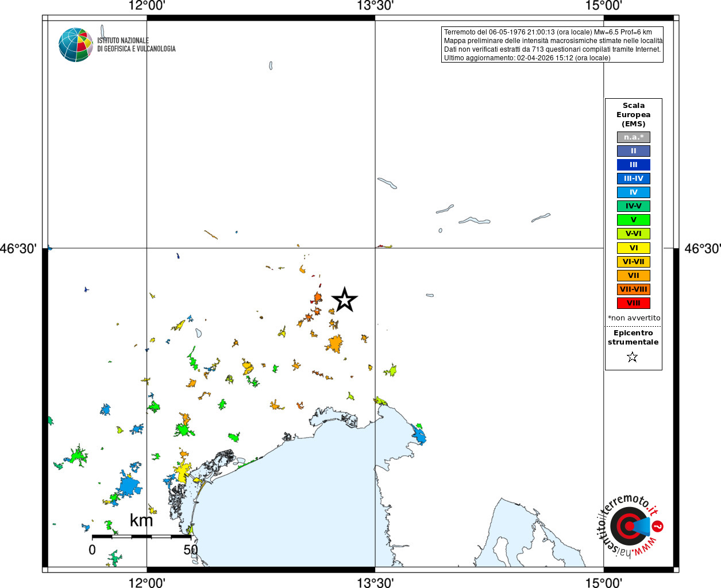Click the Epicentro strumentale legend label

click(633, 338)
